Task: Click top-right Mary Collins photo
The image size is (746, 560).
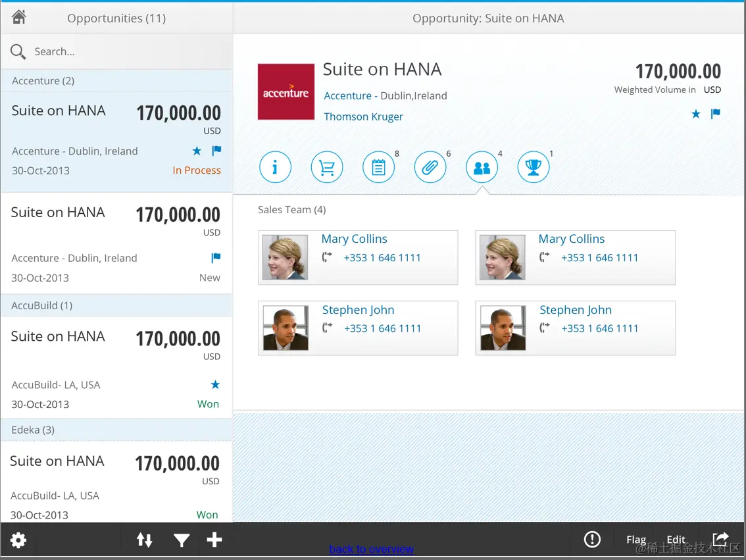Action: click(x=503, y=257)
